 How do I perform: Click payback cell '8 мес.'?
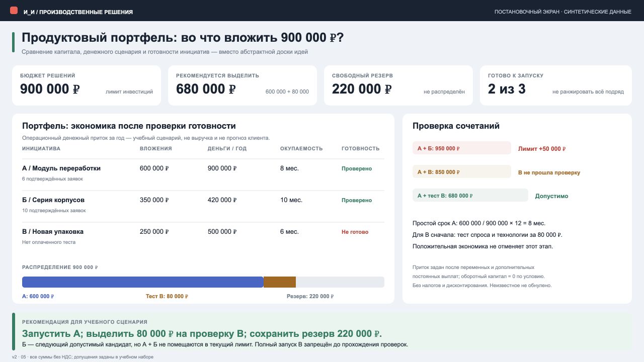(289, 168)
